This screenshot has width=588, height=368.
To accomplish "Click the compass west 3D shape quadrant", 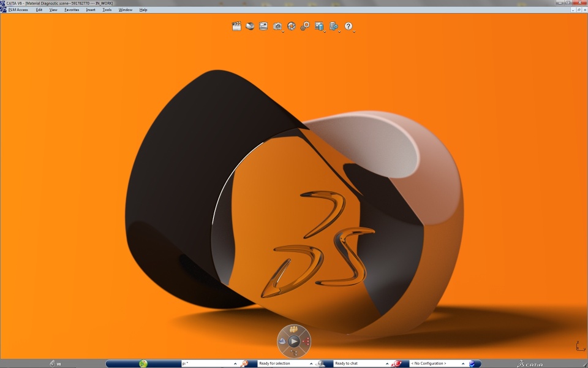I will tap(282, 341).
